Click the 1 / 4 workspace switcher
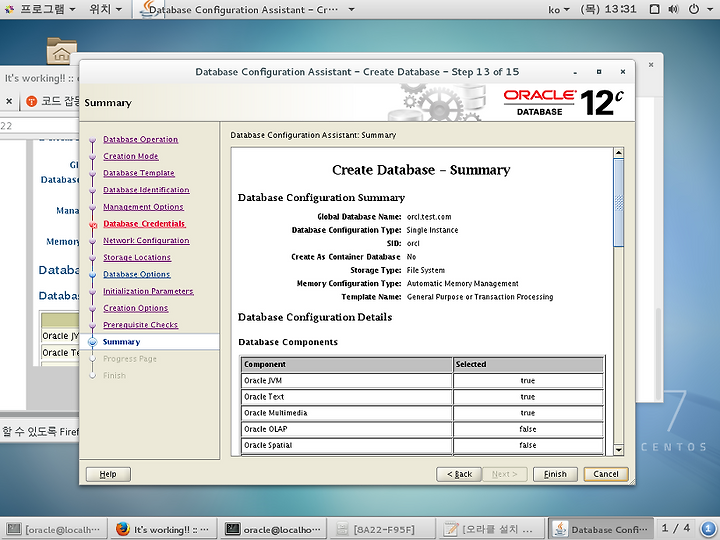Viewport: 720px width, 540px height. (675, 528)
